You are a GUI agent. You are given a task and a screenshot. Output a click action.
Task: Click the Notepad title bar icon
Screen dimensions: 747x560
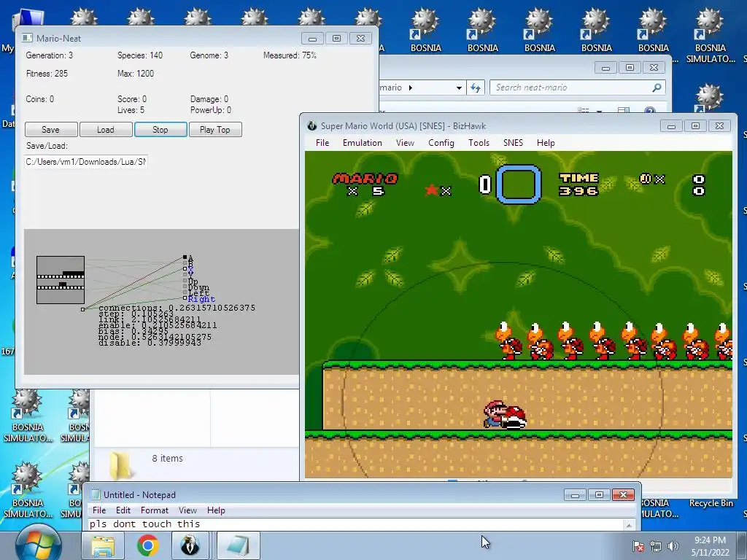[x=96, y=495]
